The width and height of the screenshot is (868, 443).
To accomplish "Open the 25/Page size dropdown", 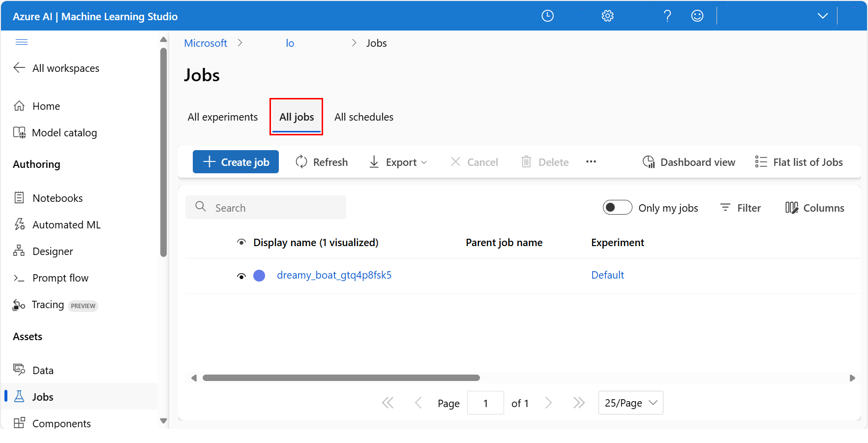I will [x=630, y=403].
